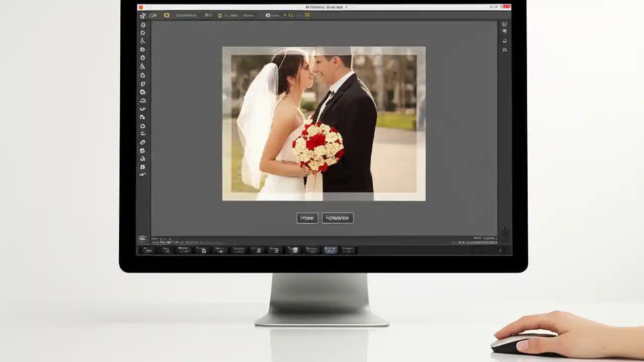Click the yellow circular icon in options bar
644x362 pixels.
(166, 16)
